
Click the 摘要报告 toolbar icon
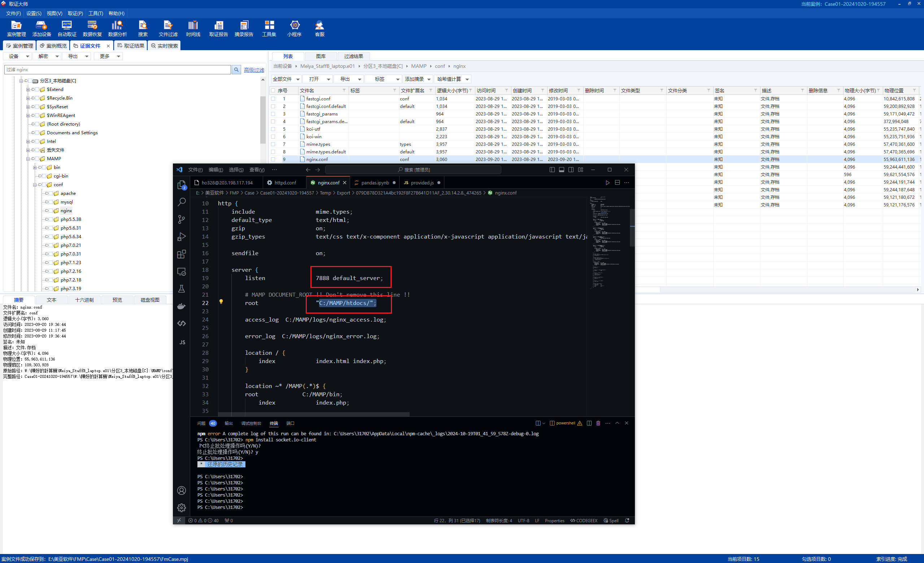(x=242, y=30)
